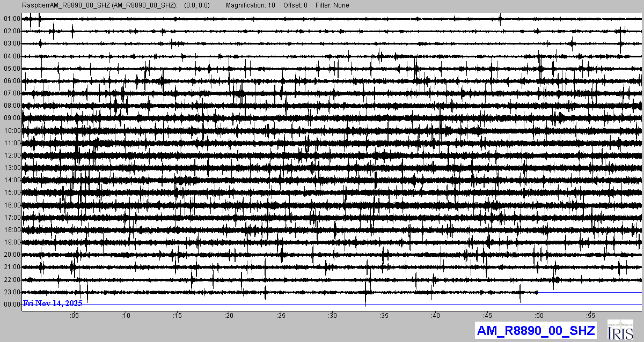This screenshot has width=644, height=342.
Task: Select the 23:00 hour trace label
Action: [12, 292]
